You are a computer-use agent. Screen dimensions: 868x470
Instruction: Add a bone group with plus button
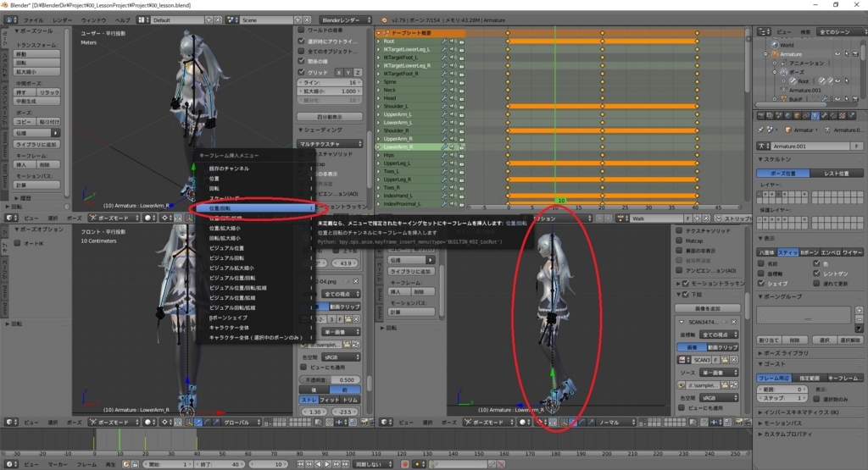point(860,310)
